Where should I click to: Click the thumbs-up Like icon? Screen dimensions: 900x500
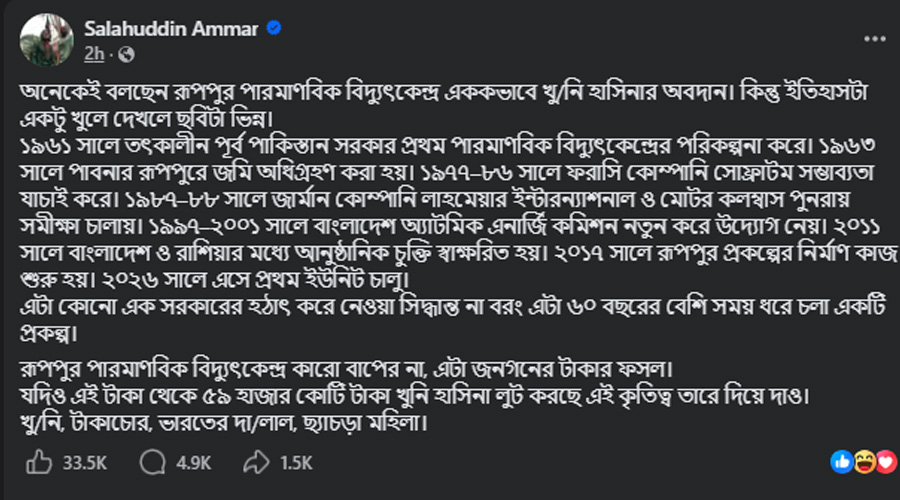(38, 462)
